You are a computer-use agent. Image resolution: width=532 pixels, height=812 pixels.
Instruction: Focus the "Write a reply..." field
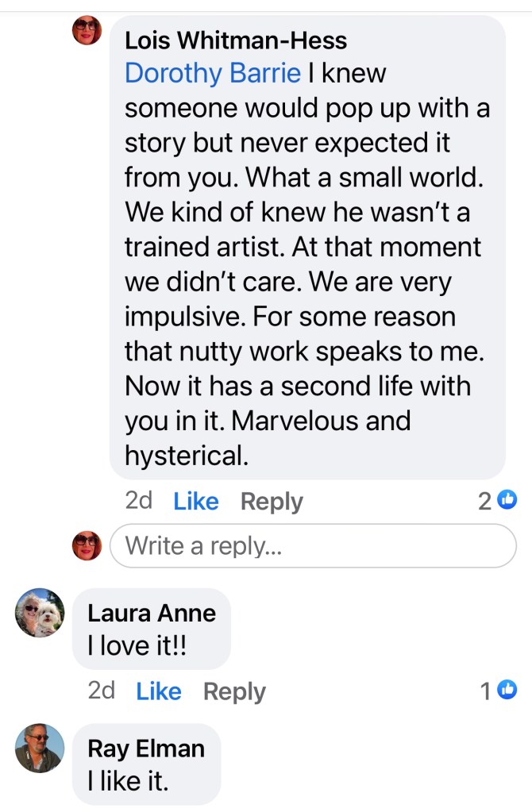[x=313, y=546]
